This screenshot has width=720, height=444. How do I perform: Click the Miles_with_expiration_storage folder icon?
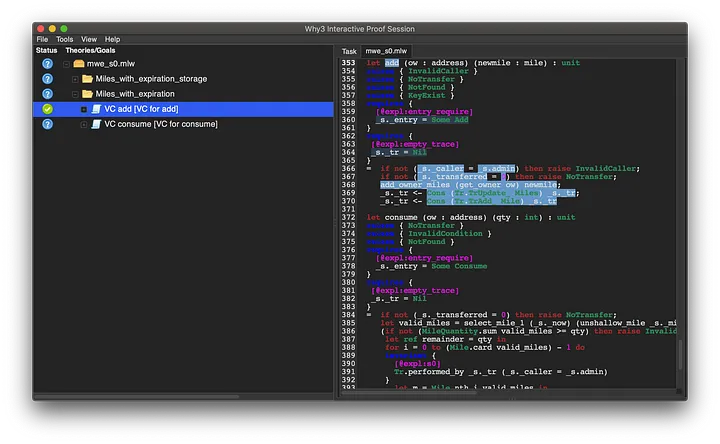coord(87,79)
